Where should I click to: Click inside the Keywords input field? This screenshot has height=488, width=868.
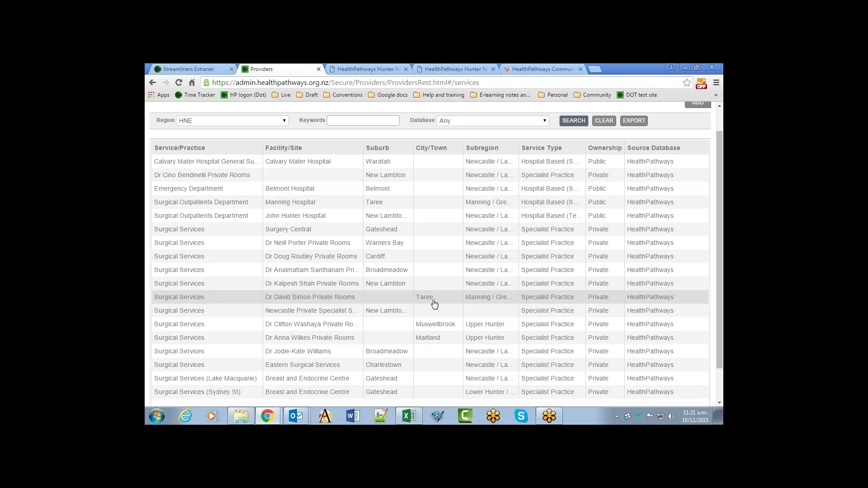click(363, 121)
